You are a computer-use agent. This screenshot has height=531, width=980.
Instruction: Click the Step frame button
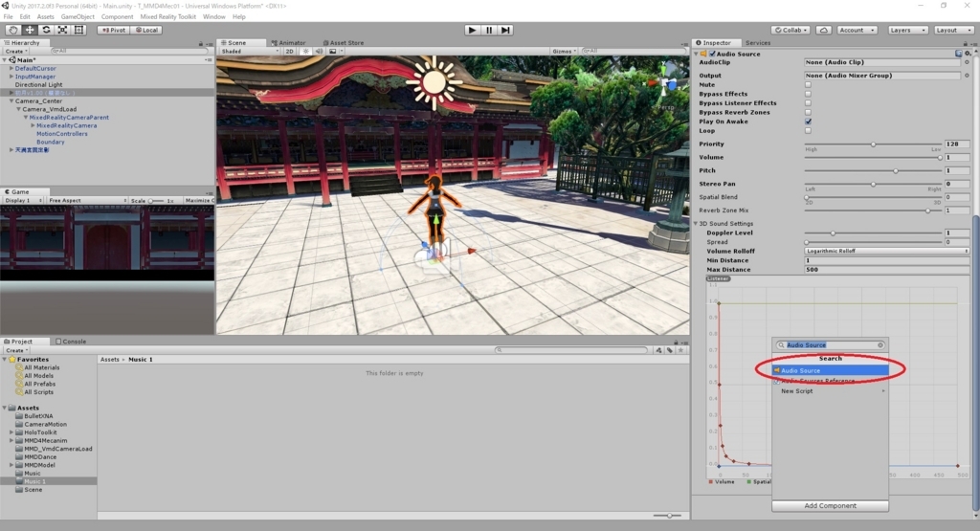pyautogui.click(x=505, y=30)
